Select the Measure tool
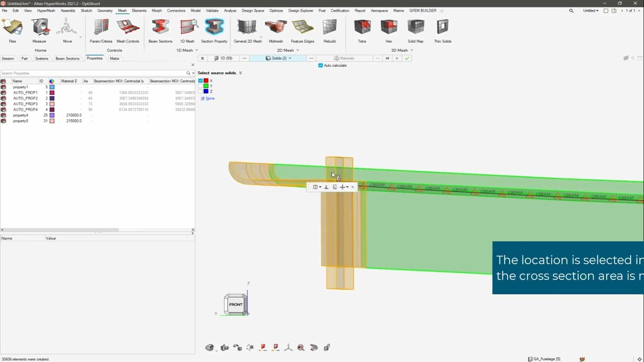Image resolution: width=644 pixels, height=362 pixels. [39, 31]
